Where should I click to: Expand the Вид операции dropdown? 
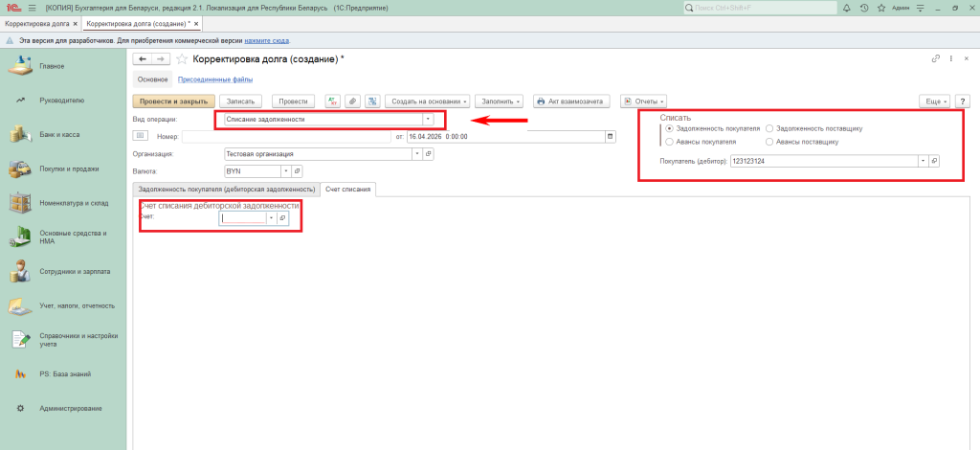[x=428, y=120]
